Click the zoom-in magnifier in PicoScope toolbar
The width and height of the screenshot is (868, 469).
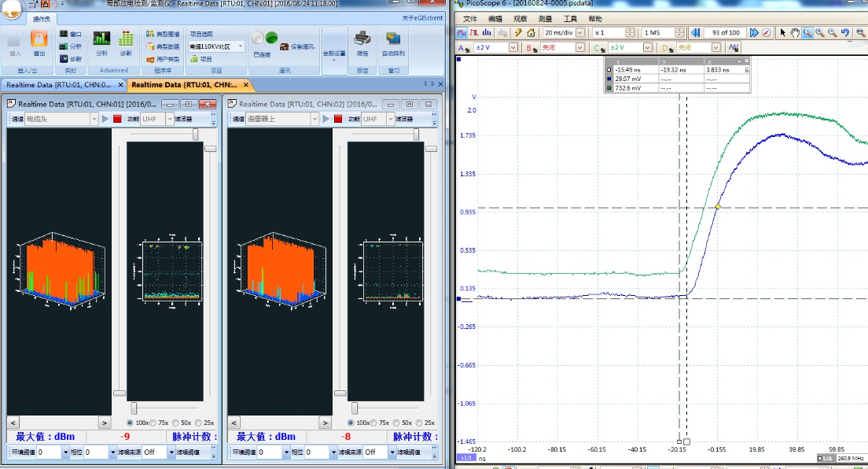point(820,32)
